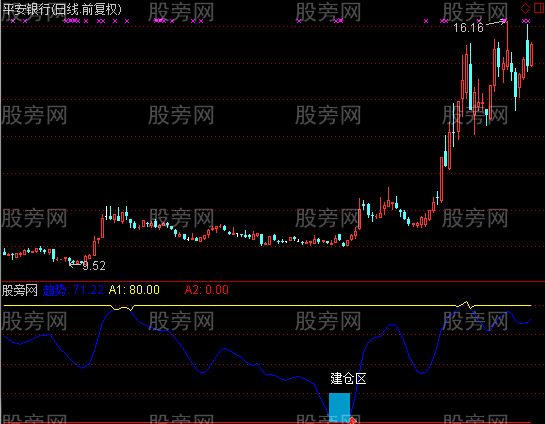The height and width of the screenshot is (424, 545).
Task: Select the A2: 0.00 indicator value
Action: tap(206, 290)
